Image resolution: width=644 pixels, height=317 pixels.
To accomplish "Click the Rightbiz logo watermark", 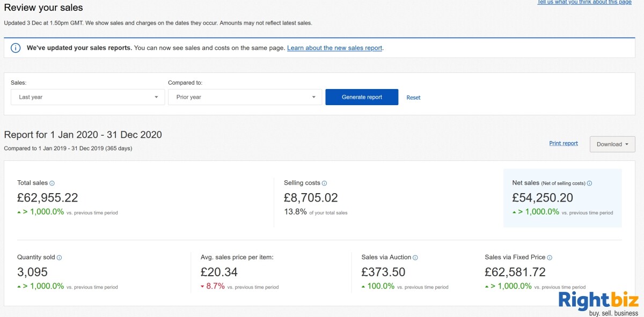I will click(598, 303).
